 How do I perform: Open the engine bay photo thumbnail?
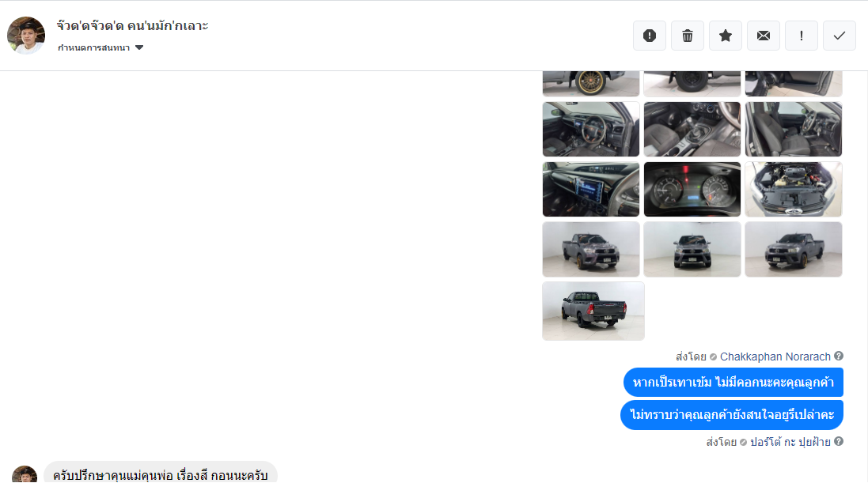[x=794, y=189]
